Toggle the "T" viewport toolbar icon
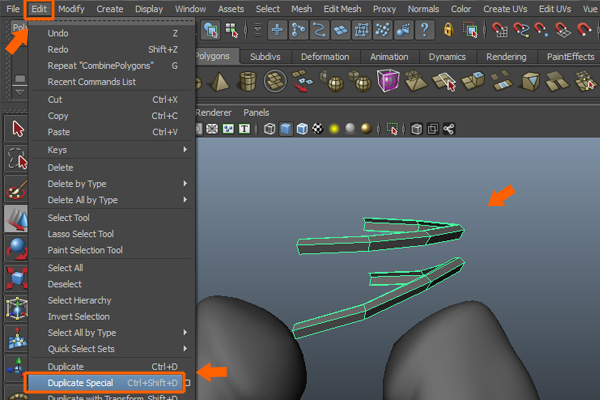600x400 pixels. coord(244,129)
